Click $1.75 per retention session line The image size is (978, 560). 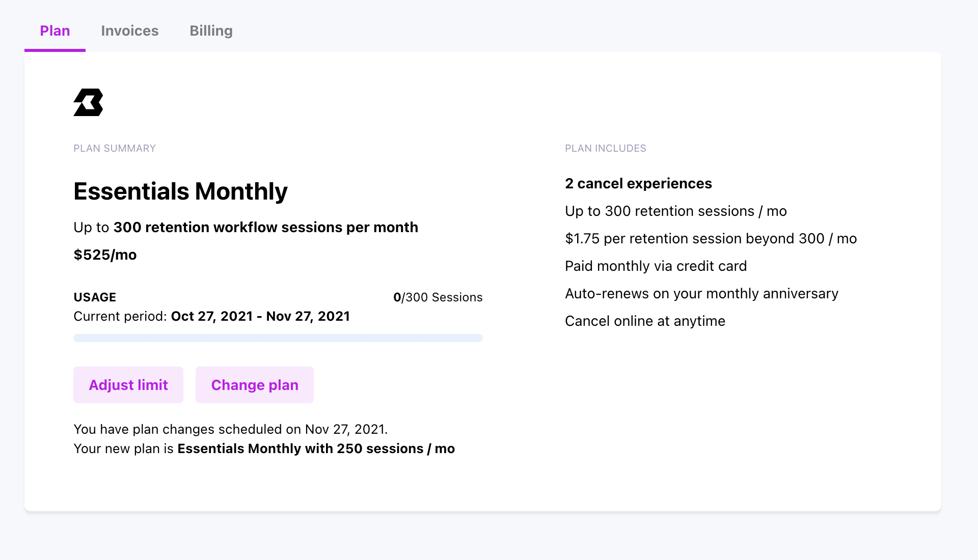pyautogui.click(x=711, y=238)
